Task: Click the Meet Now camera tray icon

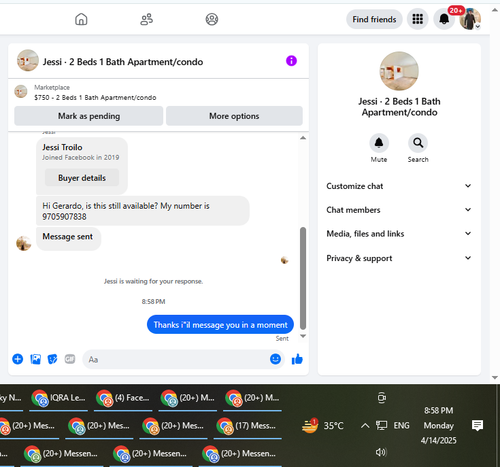Action: 382,398
